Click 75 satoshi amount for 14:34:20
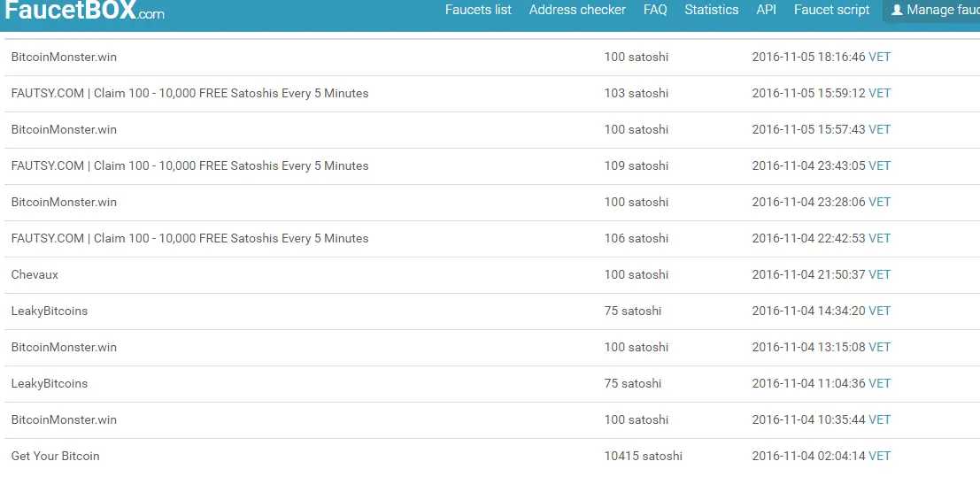This screenshot has width=980, height=492. [x=632, y=311]
